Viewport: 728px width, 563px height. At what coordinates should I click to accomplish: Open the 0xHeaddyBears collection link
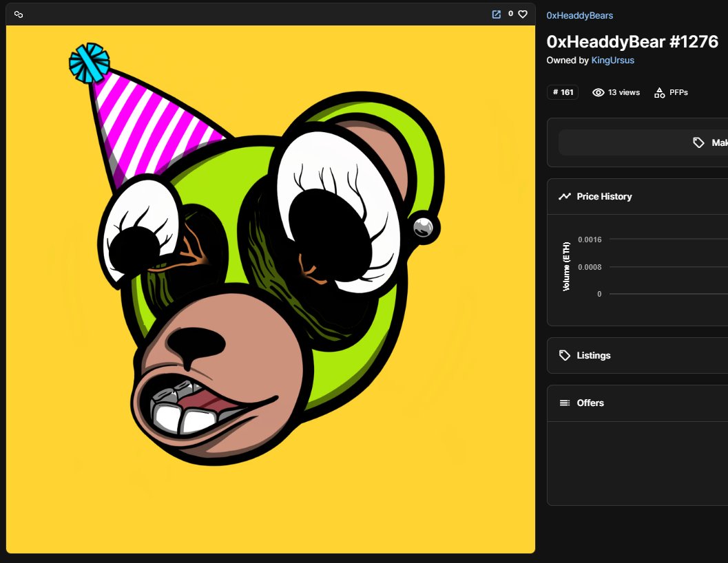(579, 15)
